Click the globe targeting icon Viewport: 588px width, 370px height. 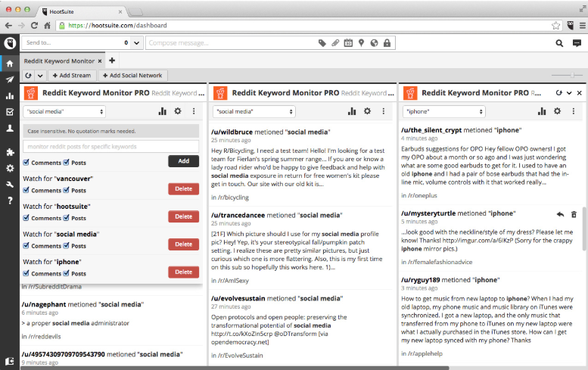[374, 43]
